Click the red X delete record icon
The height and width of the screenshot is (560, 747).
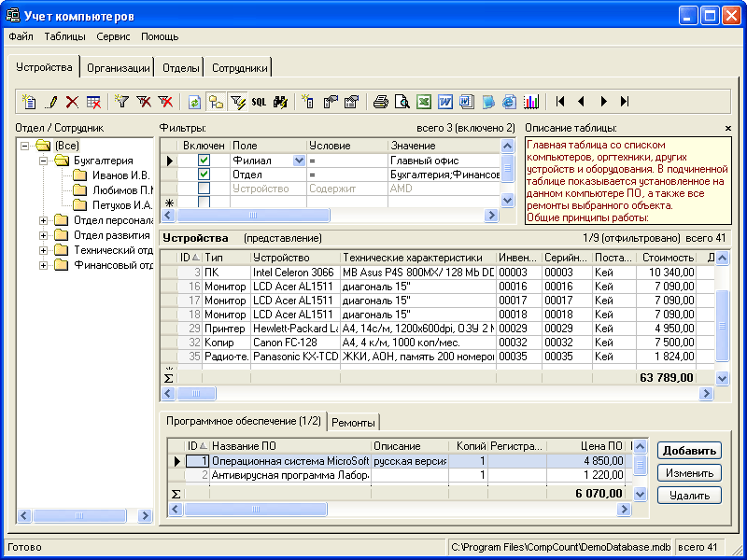click(72, 102)
